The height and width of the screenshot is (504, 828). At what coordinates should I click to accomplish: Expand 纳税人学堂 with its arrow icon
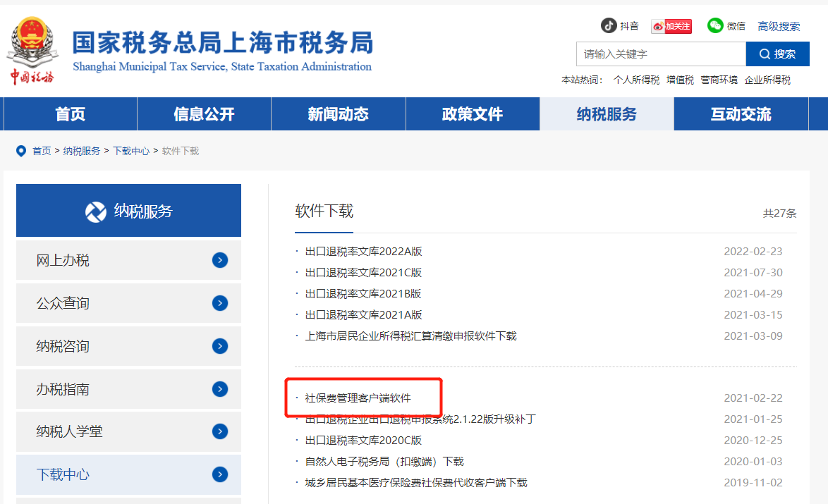(220, 431)
